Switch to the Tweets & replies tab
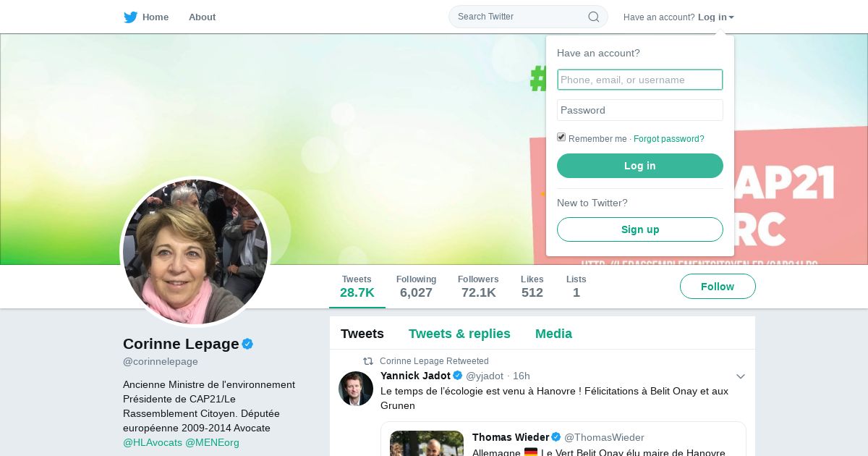 [x=459, y=334]
